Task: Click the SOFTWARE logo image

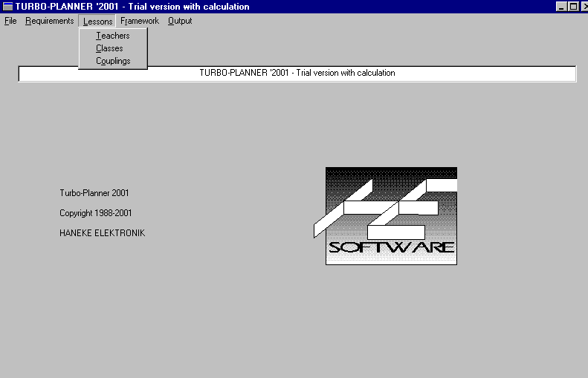Action: pos(386,216)
